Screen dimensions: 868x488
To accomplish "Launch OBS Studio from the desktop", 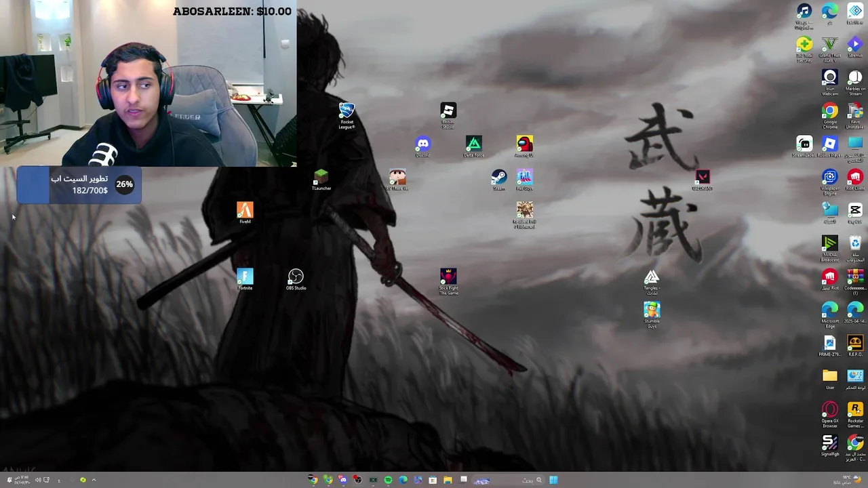I will coord(296,279).
